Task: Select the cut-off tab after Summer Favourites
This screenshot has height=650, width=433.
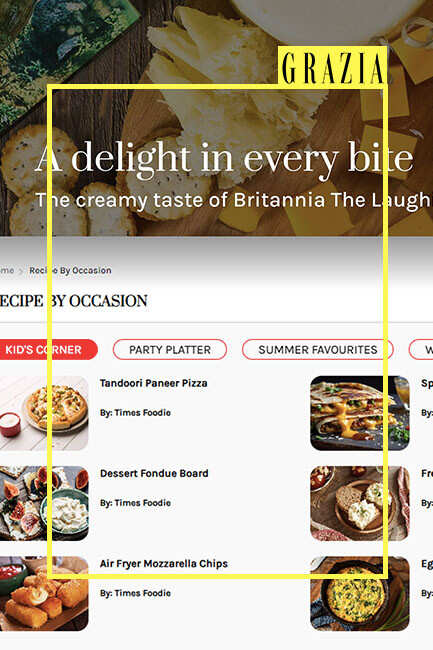Action: (x=421, y=349)
